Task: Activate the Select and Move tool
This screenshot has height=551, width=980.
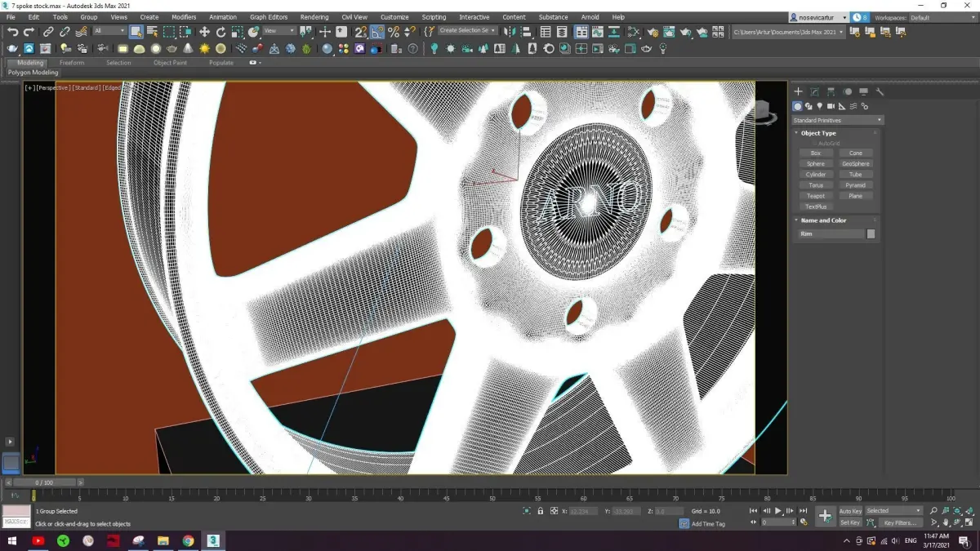Action: [x=204, y=32]
